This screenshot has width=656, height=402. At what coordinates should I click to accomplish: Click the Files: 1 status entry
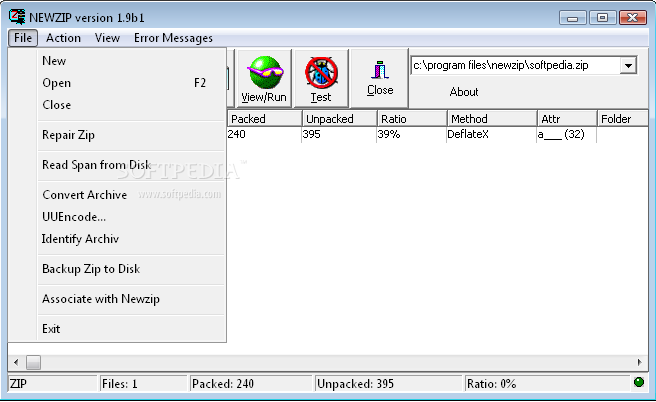(144, 384)
